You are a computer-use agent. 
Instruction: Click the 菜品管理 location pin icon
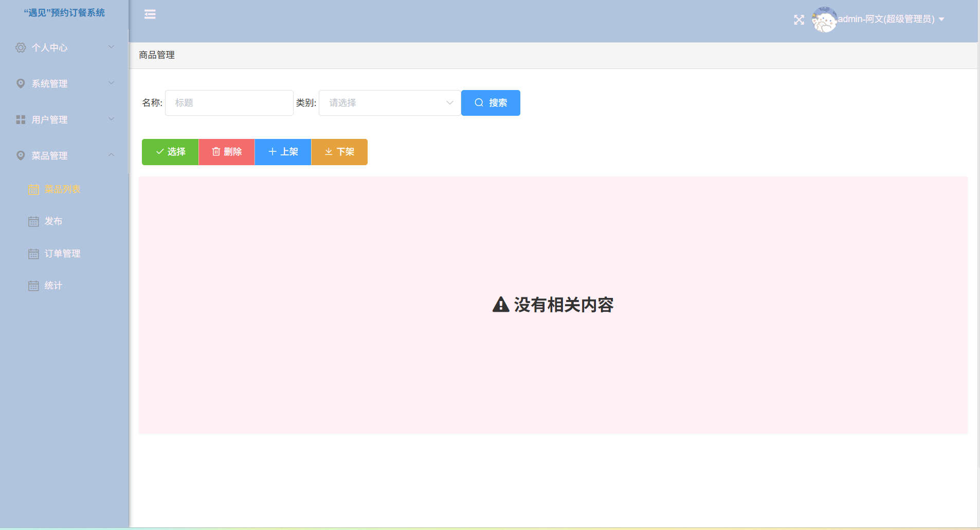pos(21,155)
